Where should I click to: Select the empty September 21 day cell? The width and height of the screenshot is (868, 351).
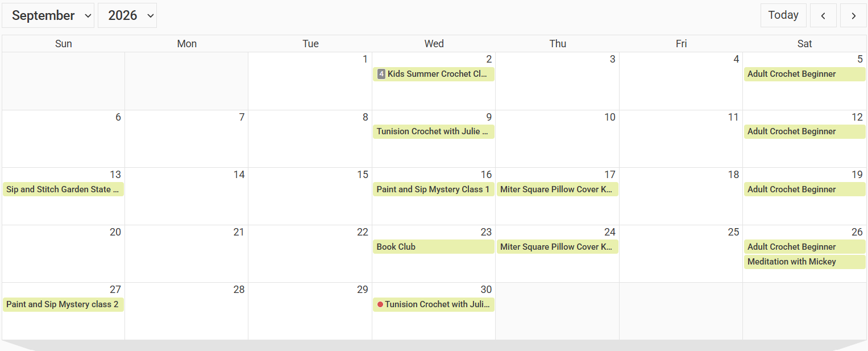[186, 254]
